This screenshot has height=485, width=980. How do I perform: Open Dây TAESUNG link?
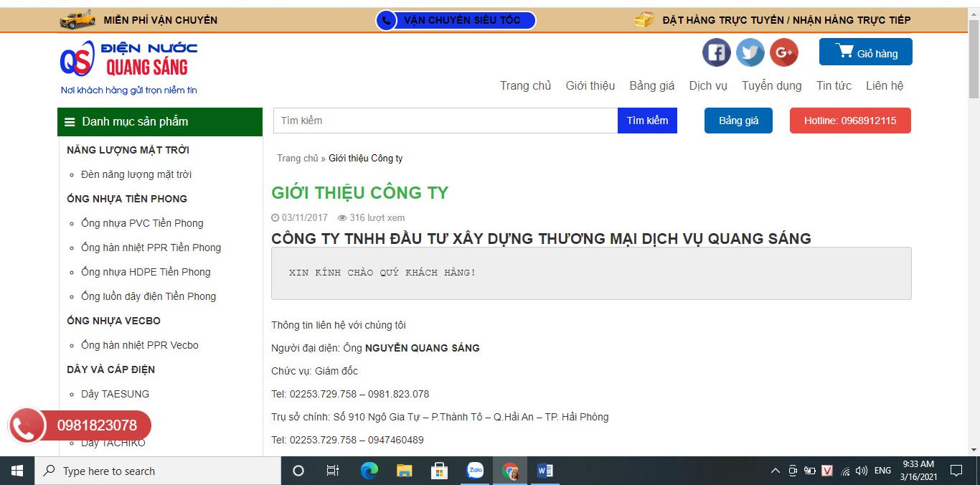coord(116,394)
